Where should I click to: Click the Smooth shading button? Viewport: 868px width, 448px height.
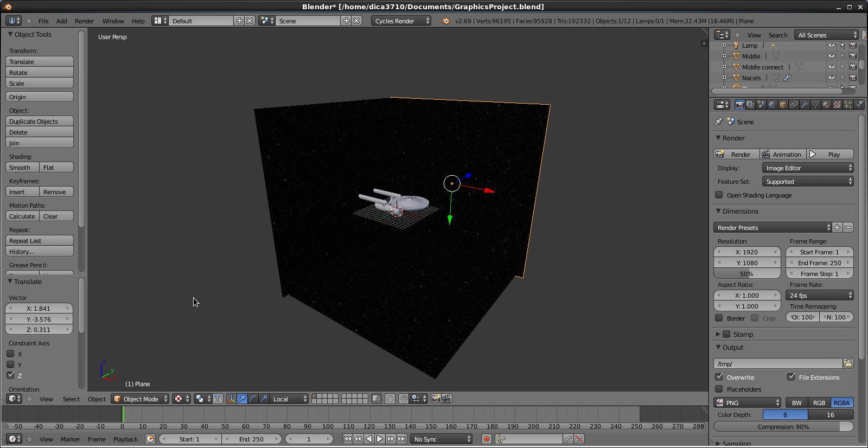22,167
